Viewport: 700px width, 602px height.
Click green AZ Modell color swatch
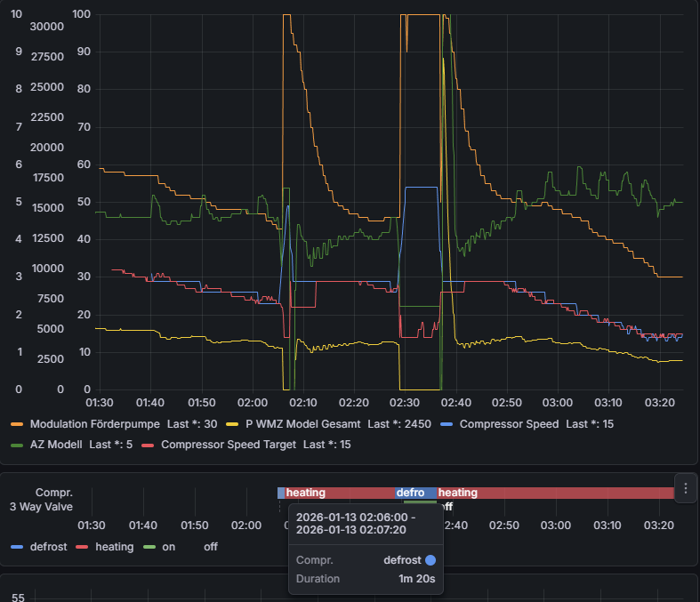[x=17, y=445]
